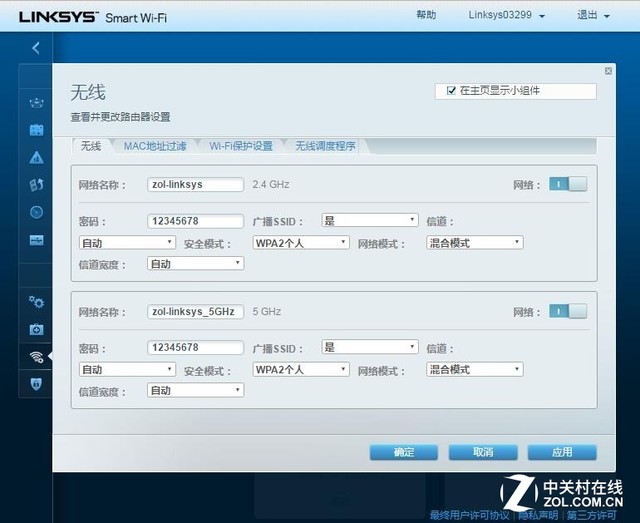The height and width of the screenshot is (523, 640).
Task: Open 2.4 GHz 安全模式 WPA2个人 dropdown
Action: coord(301,243)
